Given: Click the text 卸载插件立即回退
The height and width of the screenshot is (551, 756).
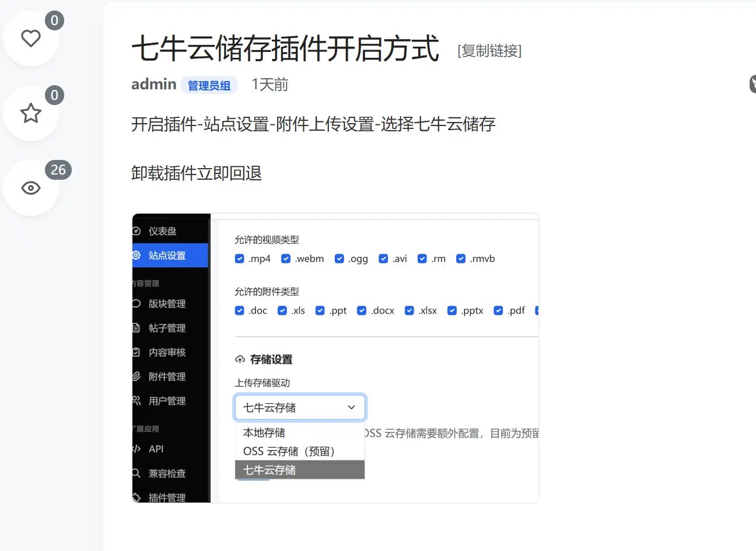Looking at the screenshot, I should [x=197, y=173].
